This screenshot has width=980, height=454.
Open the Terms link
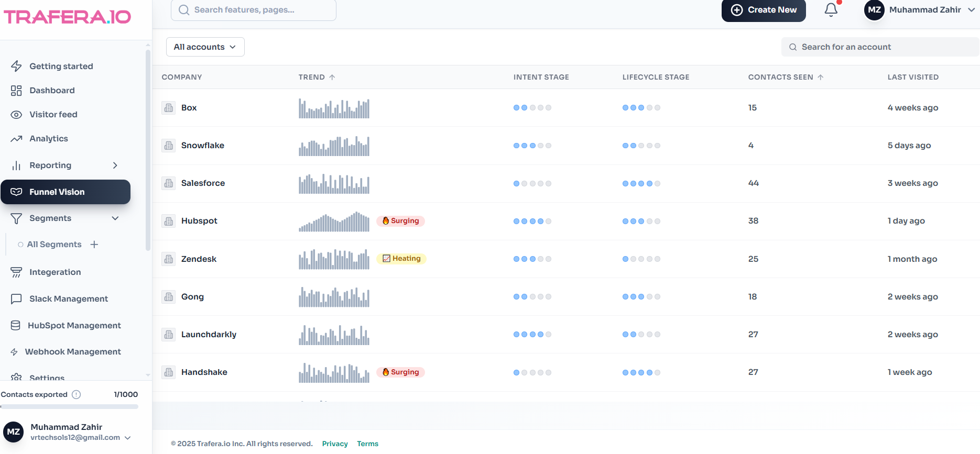368,444
